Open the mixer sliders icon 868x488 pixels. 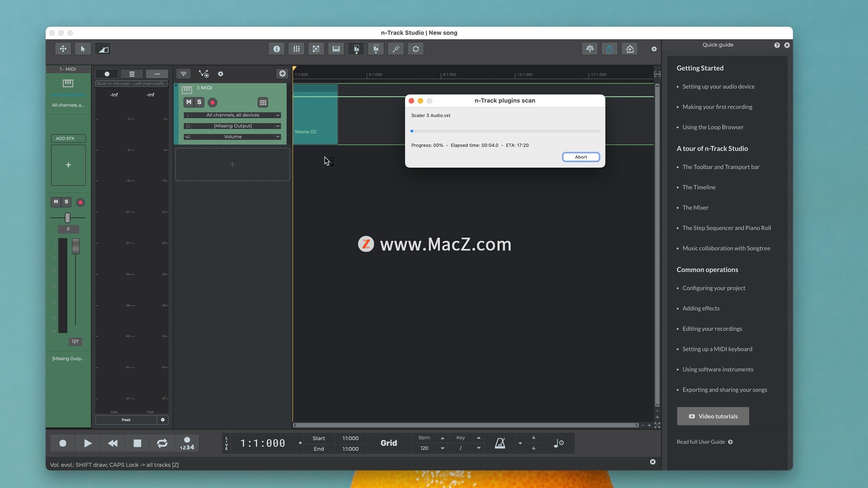(297, 49)
